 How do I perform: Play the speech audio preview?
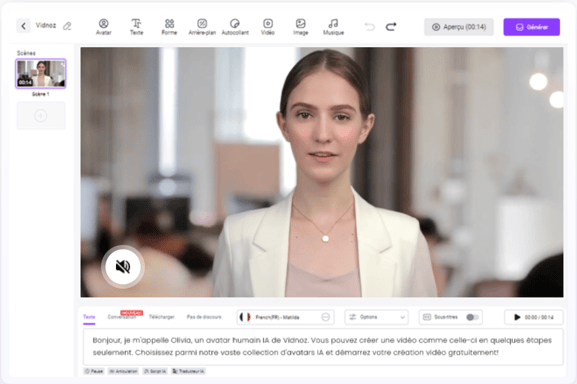coord(517,317)
